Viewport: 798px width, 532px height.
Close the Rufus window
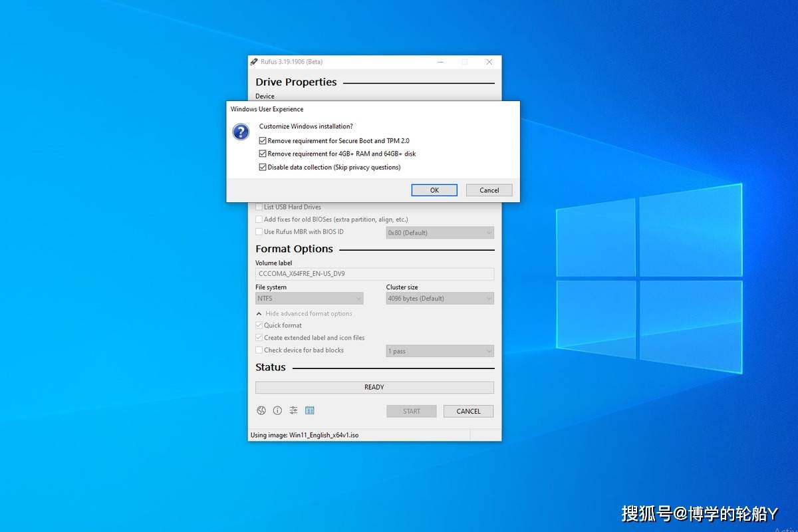tap(489, 62)
